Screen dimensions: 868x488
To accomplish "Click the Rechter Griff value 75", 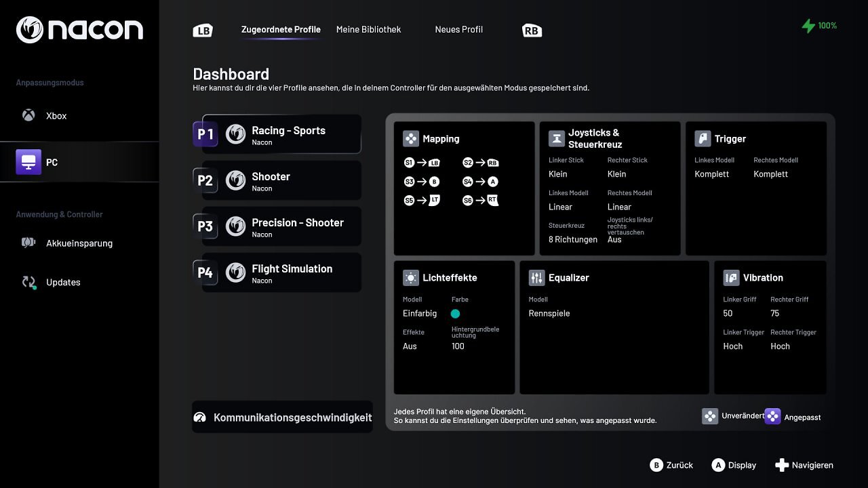I will (775, 313).
